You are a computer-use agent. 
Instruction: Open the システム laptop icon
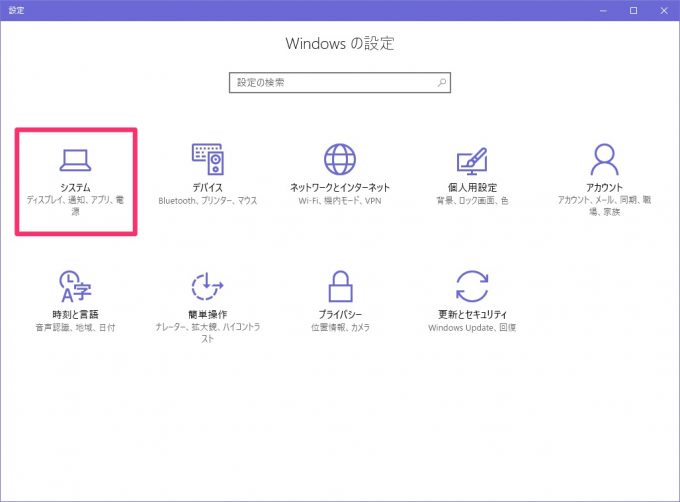(75, 160)
